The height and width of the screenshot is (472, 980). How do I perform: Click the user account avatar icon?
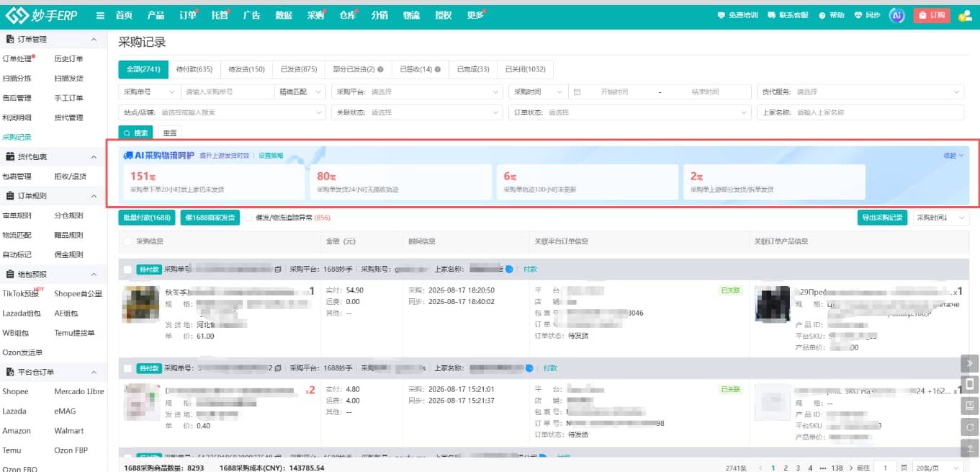point(965,15)
